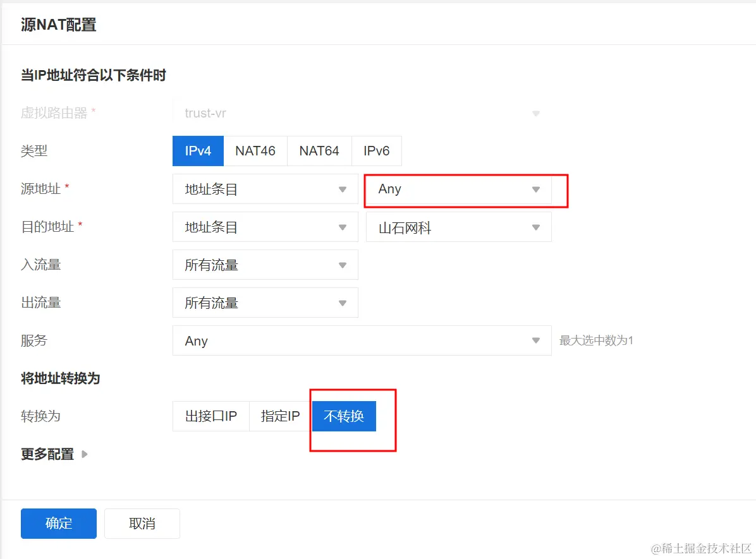Choose 不转换 translation option
Image resolution: width=756 pixels, height=559 pixels.
pos(344,416)
